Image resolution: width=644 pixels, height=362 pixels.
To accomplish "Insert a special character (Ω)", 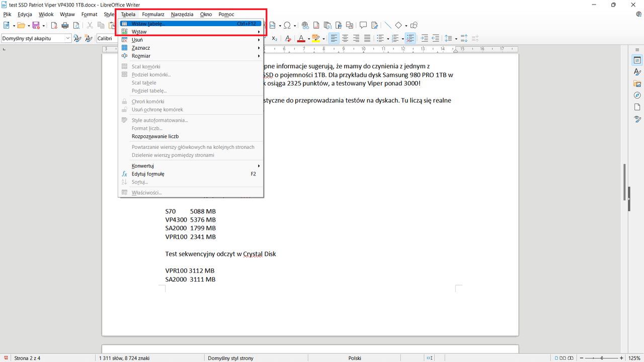I will [288, 25].
